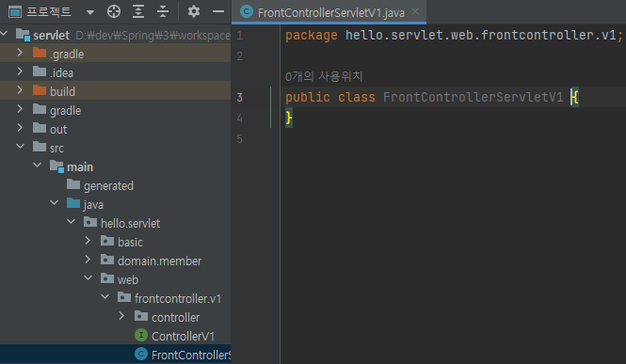Click the java blue source folder icon
Viewport: 626px width, 364px height.
(x=73, y=203)
